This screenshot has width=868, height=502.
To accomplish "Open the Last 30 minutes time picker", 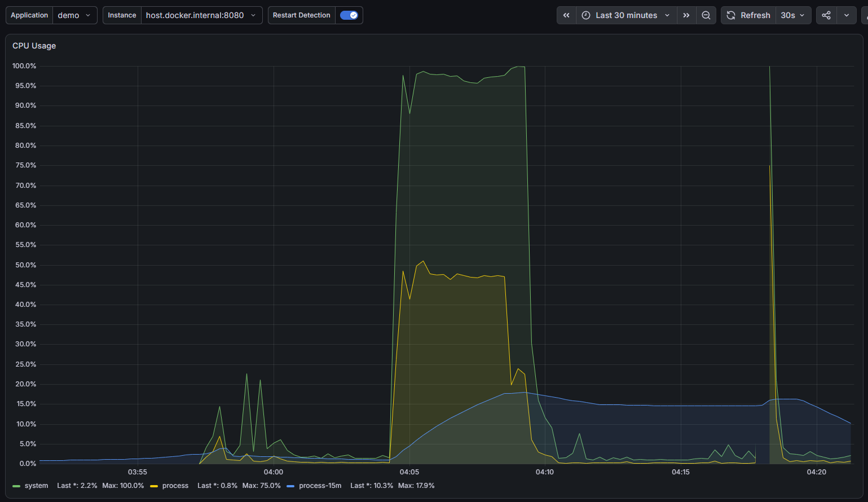I will tap(626, 15).
